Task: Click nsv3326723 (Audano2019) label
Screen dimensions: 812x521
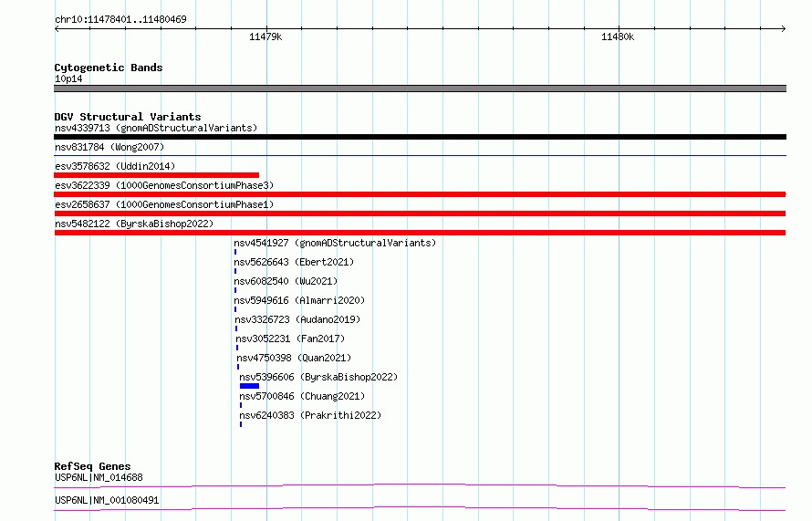Action: coord(297,319)
